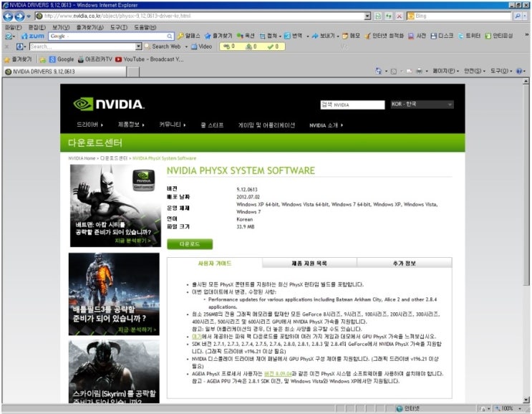Switch to the 제품 지원 목록 tab

(309, 263)
